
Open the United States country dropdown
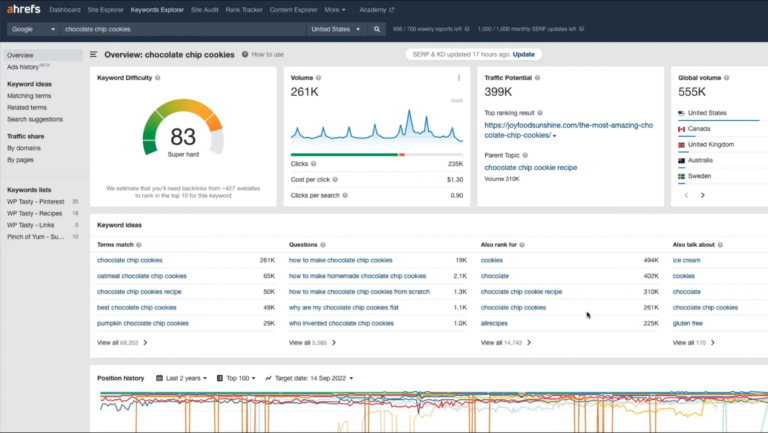(336, 29)
